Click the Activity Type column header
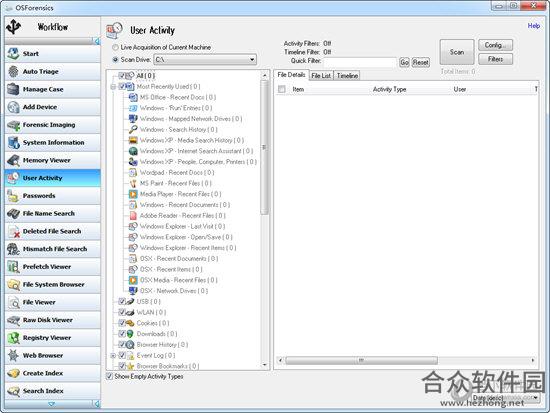The height and width of the screenshot is (413, 550). tap(389, 89)
